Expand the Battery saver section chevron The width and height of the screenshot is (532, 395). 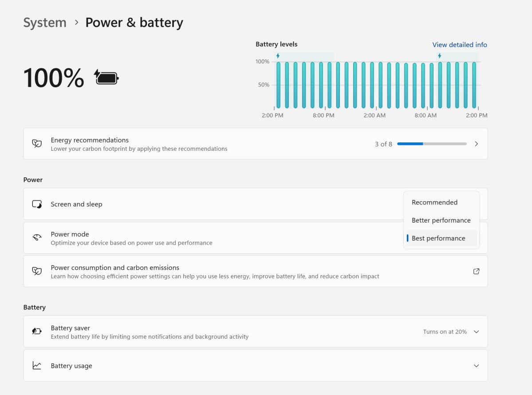[476, 332]
